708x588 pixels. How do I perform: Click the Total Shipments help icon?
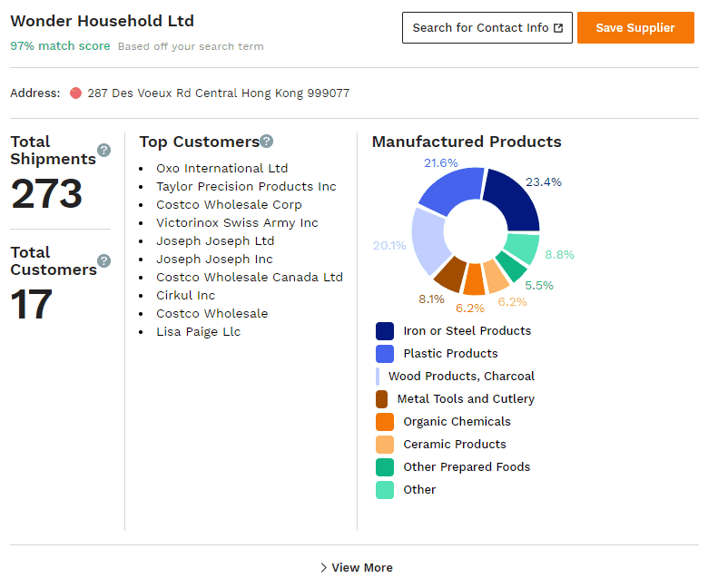(x=103, y=151)
